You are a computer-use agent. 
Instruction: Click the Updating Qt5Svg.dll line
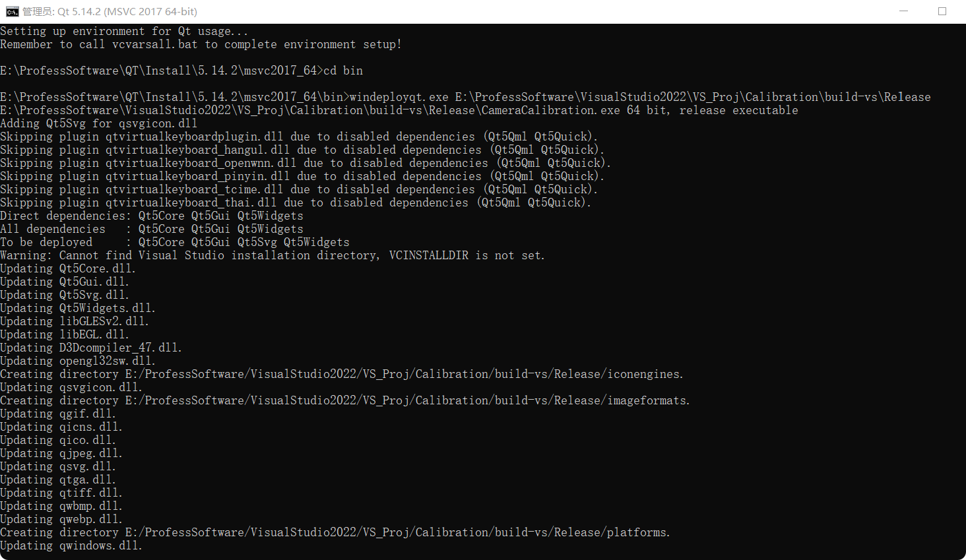point(63,295)
